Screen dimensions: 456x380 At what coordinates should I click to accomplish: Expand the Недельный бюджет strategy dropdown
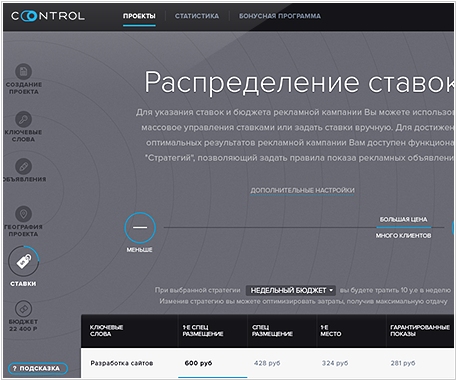291,290
